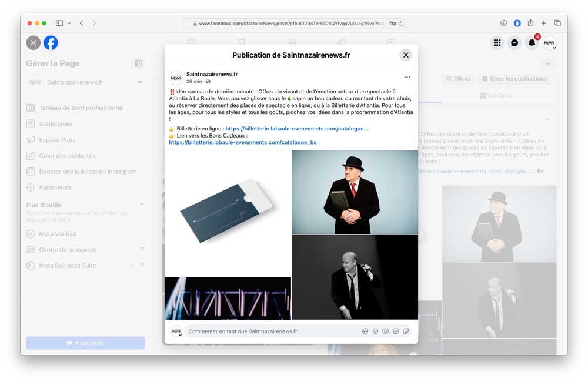Open Meta Business Suite menu item
588x382 pixels.
pyautogui.click(x=68, y=266)
